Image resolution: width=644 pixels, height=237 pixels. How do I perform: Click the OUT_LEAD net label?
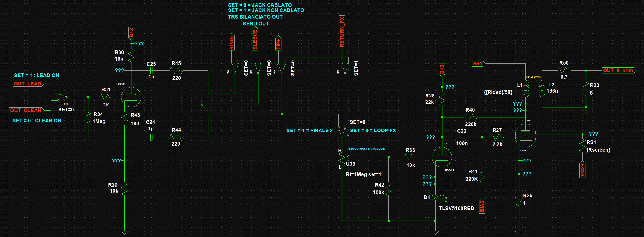click(x=28, y=84)
